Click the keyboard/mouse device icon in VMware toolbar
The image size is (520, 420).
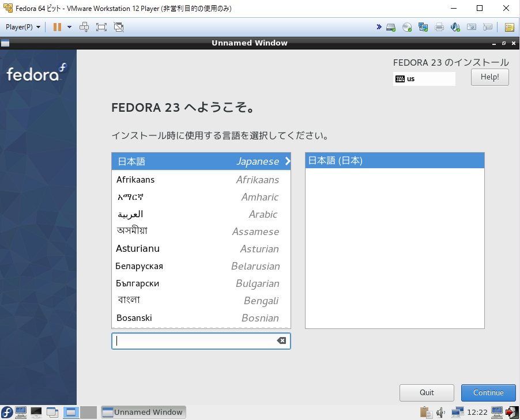click(488, 27)
